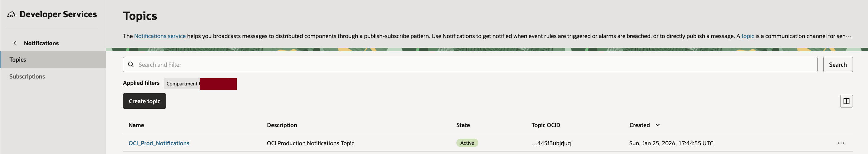The height and width of the screenshot is (154, 868).
Task: Select Topics in the sidebar
Action: 18,60
